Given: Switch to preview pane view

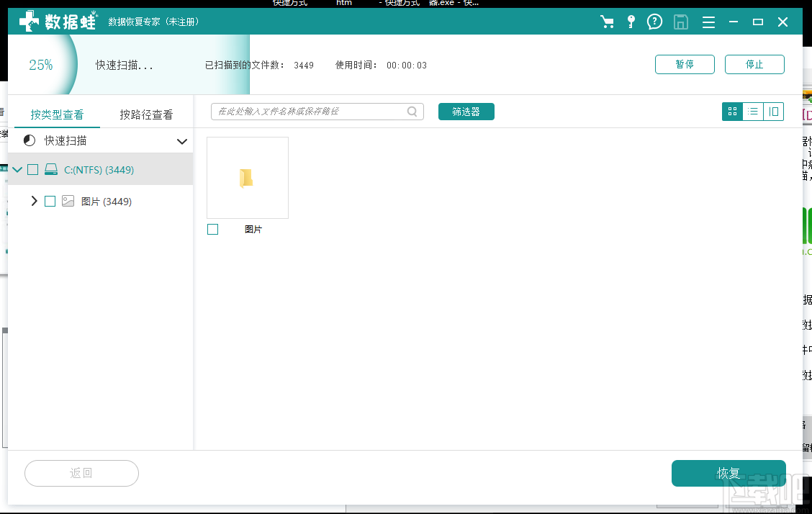Looking at the screenshot, I should (774, 112).
